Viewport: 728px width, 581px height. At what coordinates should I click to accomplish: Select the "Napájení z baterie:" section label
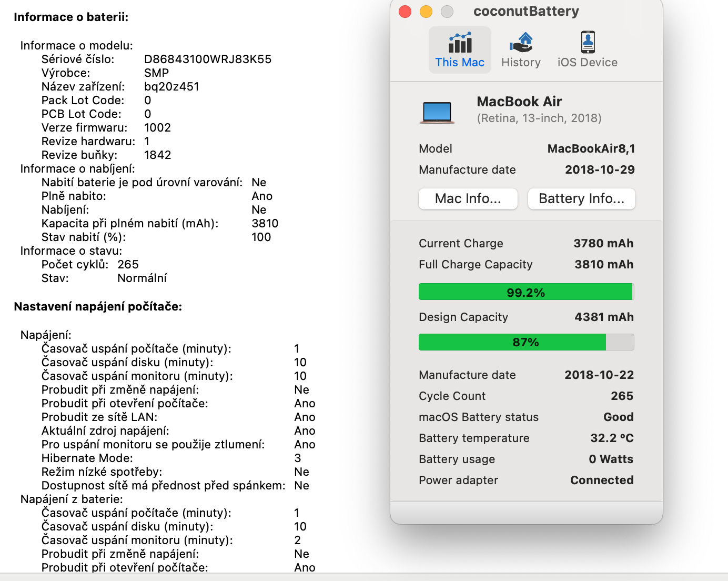coord(72,499)
